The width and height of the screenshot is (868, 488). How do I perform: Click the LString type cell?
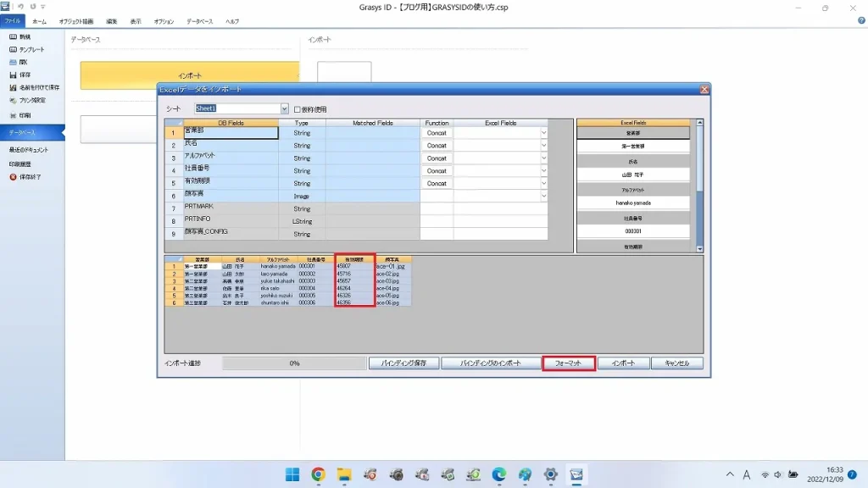(302, 221)
